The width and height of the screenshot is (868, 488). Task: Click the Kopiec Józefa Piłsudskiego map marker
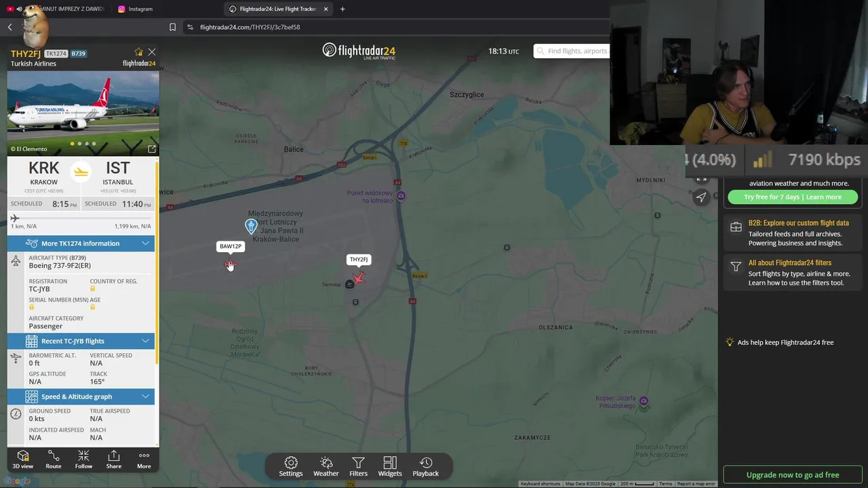click(644, 401)
